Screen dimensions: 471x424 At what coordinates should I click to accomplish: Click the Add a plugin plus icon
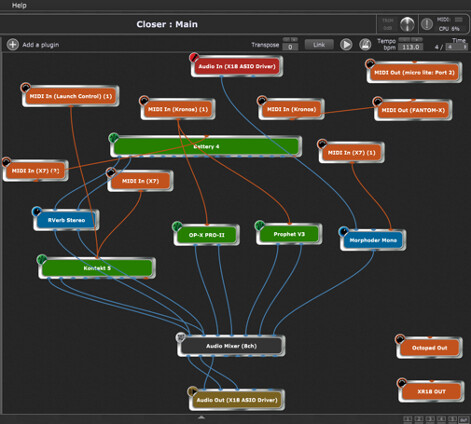[x=13, y=44]
